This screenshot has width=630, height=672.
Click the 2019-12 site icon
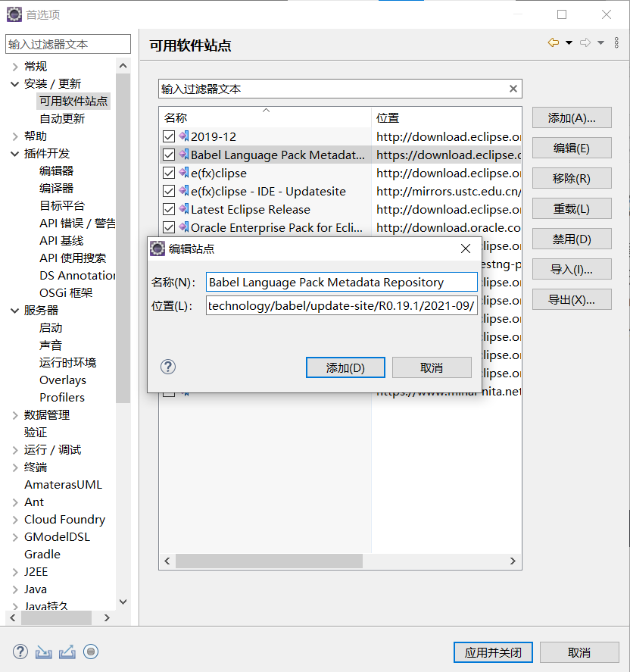coord(184,136)
